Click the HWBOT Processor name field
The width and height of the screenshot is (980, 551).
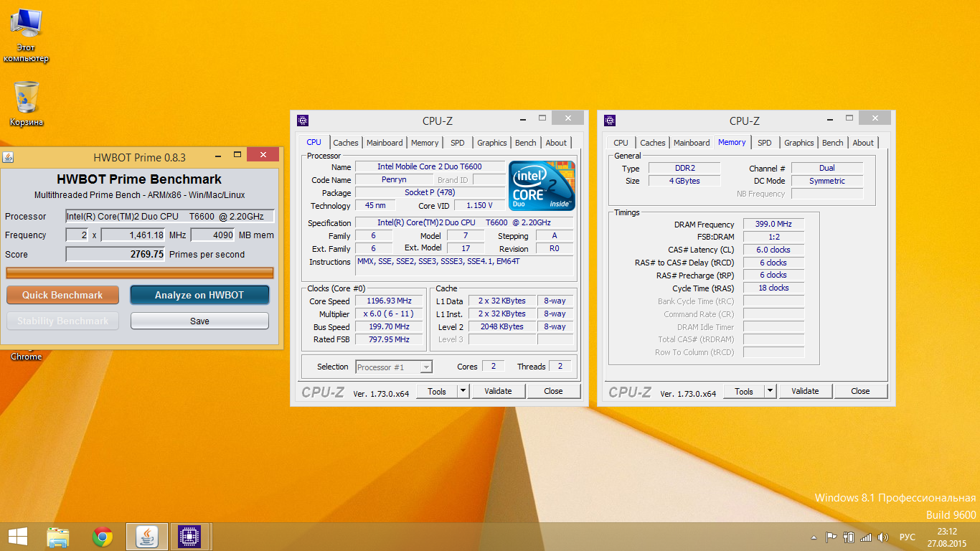tap(170, 216)
